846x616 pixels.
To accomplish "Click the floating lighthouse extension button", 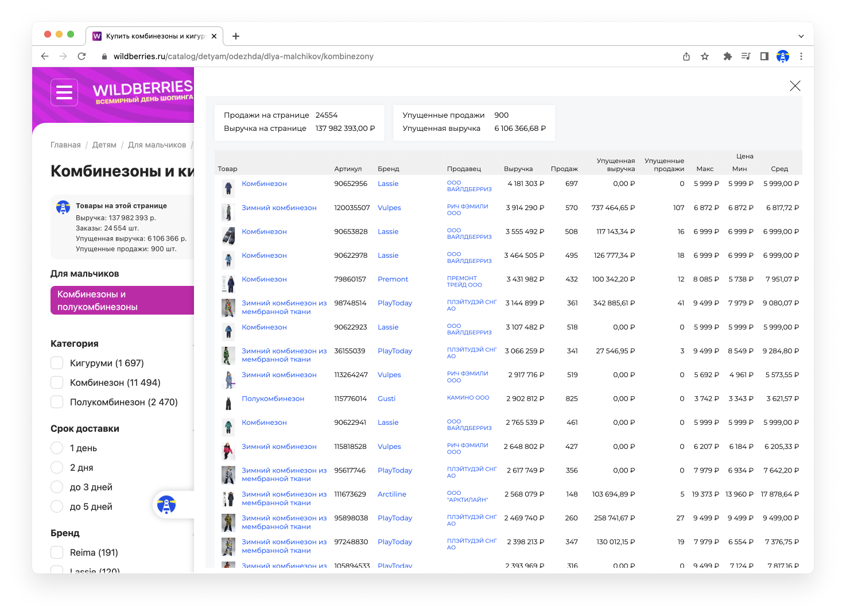I will 166,505.
